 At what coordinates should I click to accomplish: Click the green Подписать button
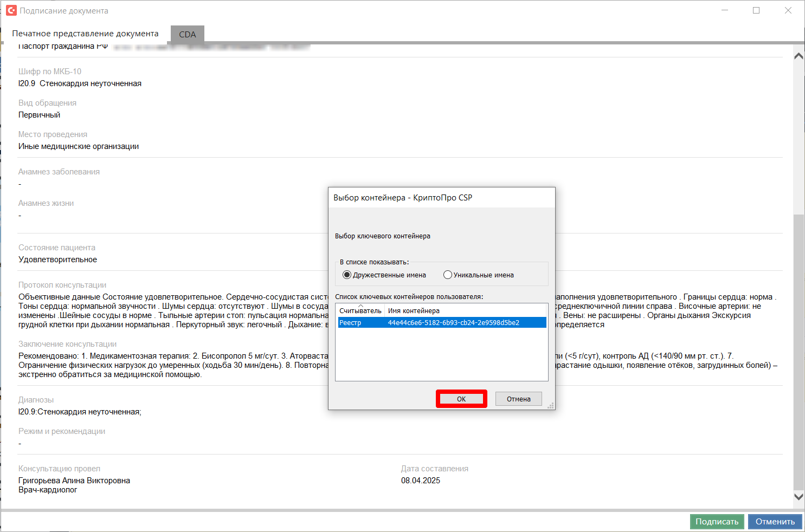(x=717, y=521)
